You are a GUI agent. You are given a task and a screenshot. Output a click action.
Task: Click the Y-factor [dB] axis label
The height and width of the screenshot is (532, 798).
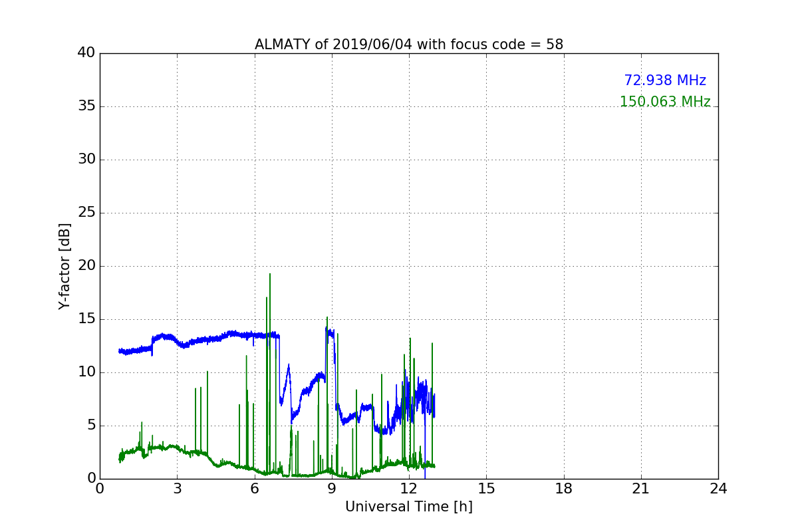65,266
